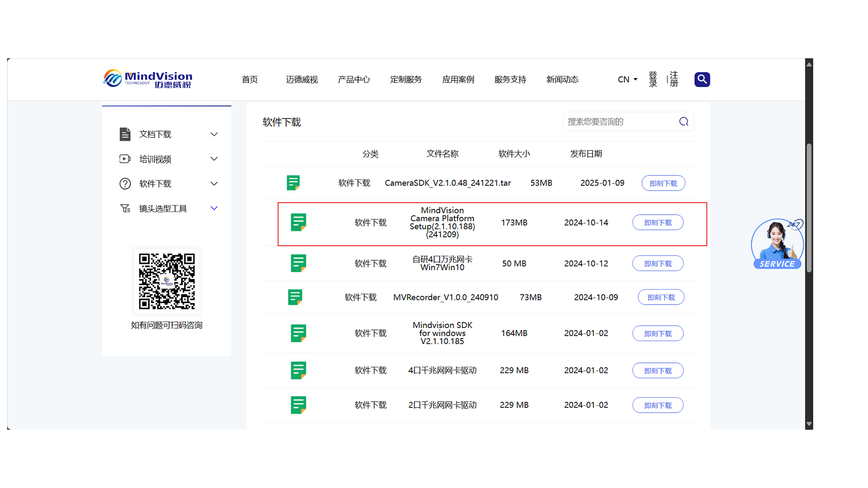Click the 培训视频 video icon in sidebar
The height and width of the screenshot is (488, 868).
[x=125, y=159]
